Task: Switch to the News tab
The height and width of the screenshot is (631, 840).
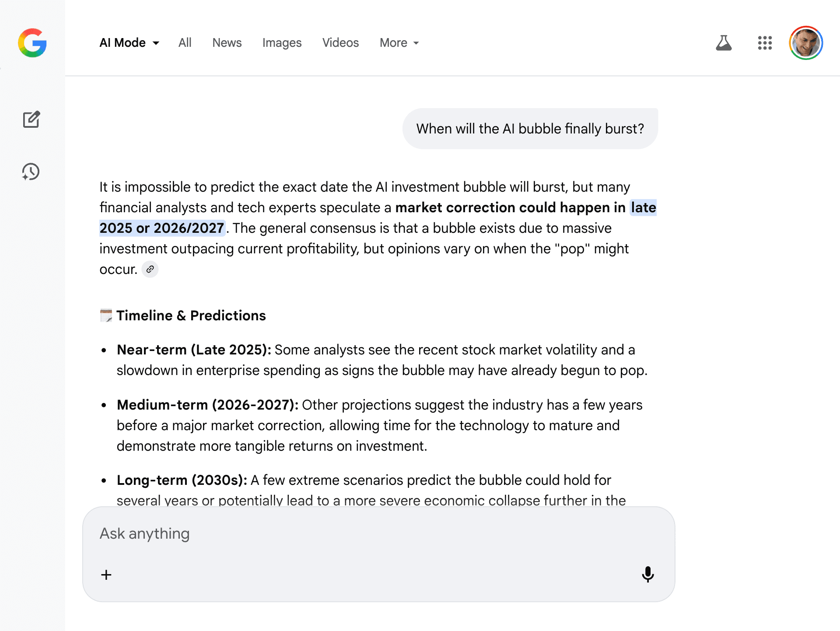Action: pos(227,43)
